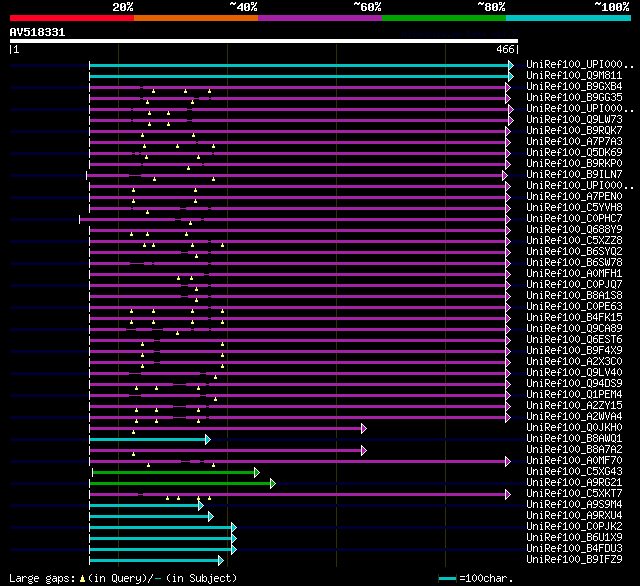Select the UniRef100_B9RKP0 label

click(x=574, y=164)
